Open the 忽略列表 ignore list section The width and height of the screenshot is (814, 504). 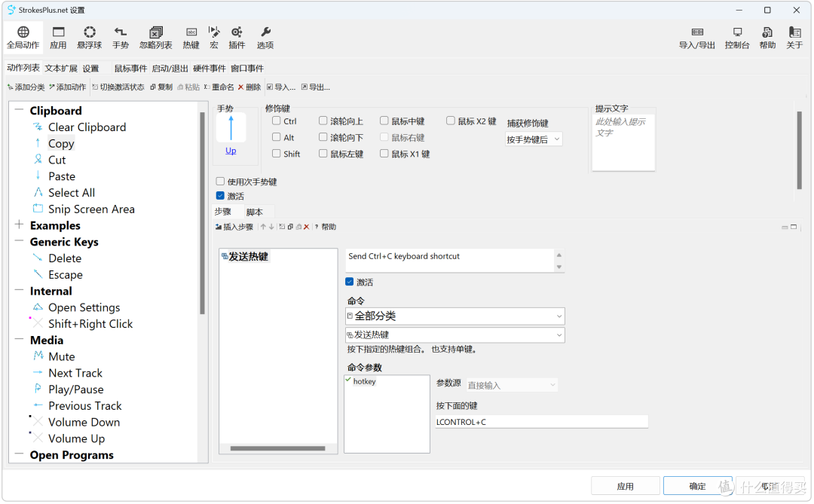pyautogui.click(x=156, y=38)
